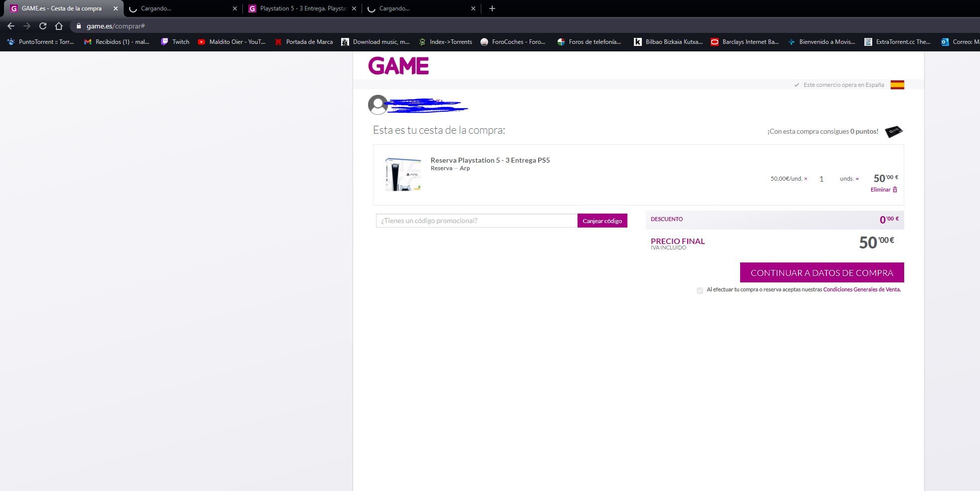Screen dimensions: 980x491
Task: Open the ForoCoches bookmark
Action: pyautogui.click(x=513, y=42)
